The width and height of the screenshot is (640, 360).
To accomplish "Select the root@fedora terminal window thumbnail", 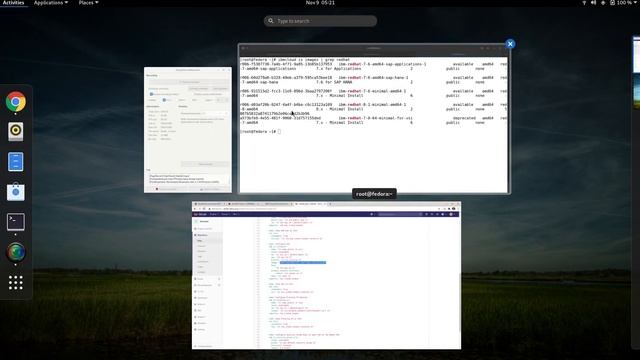I will click(374, 118).
